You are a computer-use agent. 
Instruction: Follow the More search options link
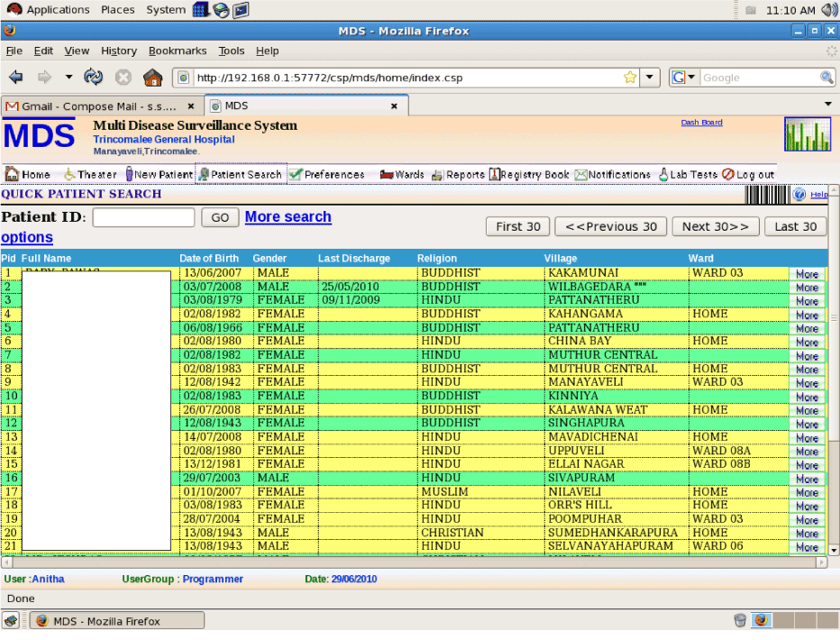(288, 217)
